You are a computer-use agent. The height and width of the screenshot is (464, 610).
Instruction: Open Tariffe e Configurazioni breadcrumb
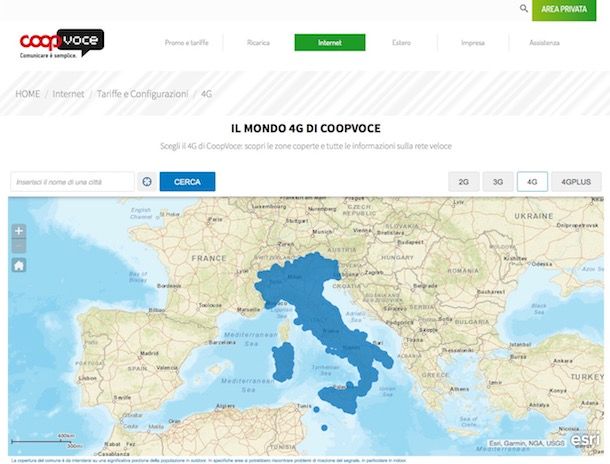pos(142,94)
